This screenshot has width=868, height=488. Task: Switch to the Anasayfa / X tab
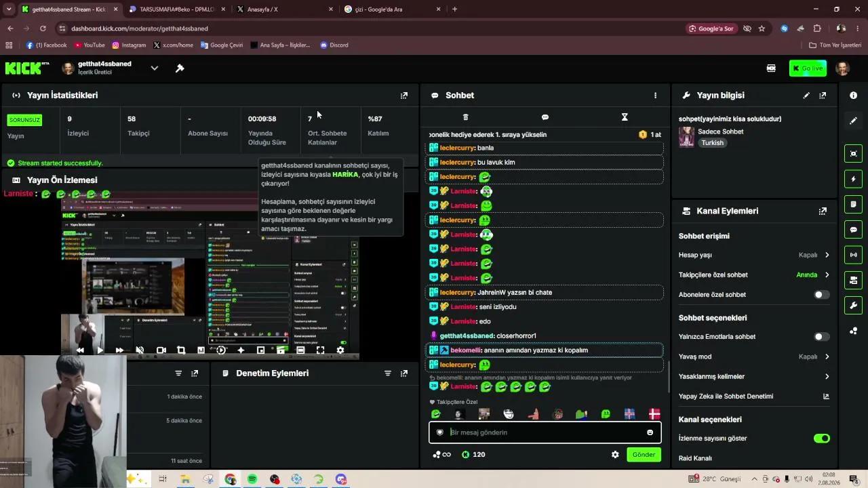(x=285, y=9)
